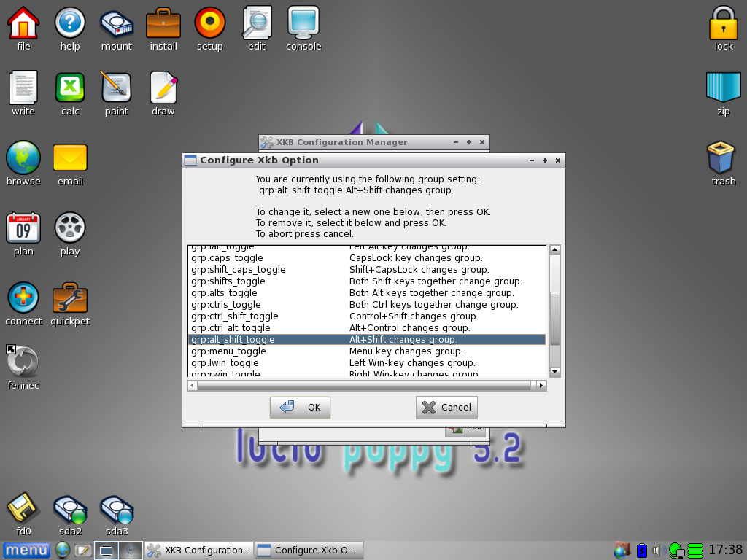This screenshot has width=747, height=560.
Task: Open the install briefcase icon
Action: click(163, 23)
